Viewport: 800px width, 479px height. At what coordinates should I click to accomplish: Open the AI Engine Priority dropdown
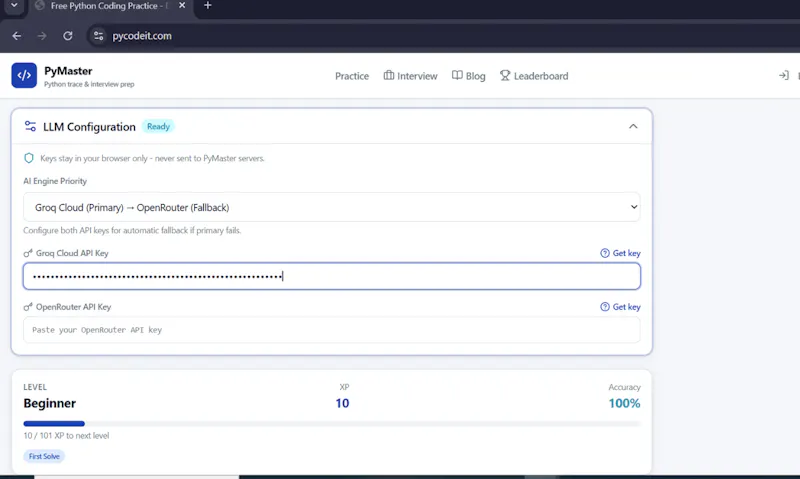tap(332, 207)
